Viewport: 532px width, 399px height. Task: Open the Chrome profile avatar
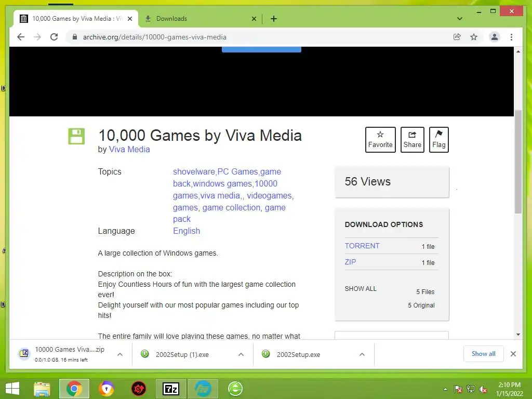[495, 37]
